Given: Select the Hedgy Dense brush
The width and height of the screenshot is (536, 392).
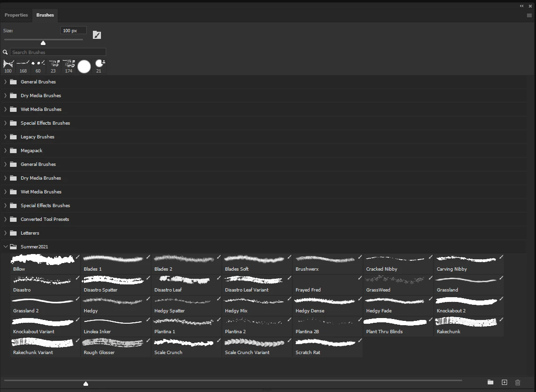Looking at the screenshot, I should (x=328, y=305).
